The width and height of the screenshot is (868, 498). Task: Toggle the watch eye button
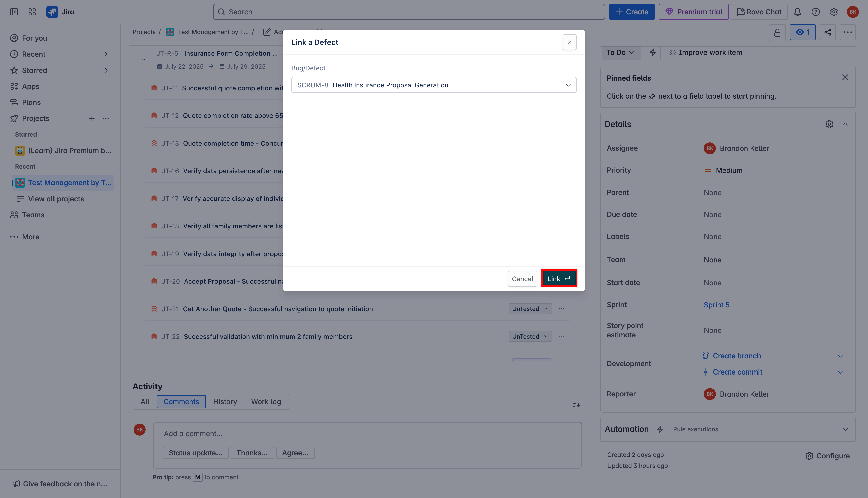point(802,32)
